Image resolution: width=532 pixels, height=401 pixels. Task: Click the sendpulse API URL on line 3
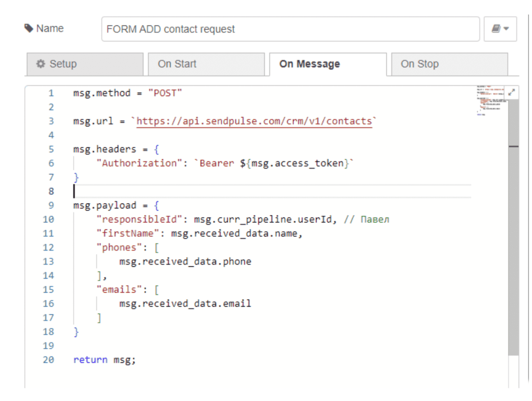(x=254, y=121)
